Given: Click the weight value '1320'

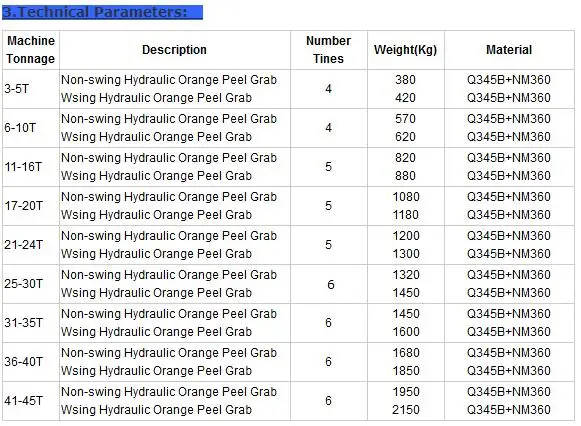Looking at the screenshot, I should 406,274.
